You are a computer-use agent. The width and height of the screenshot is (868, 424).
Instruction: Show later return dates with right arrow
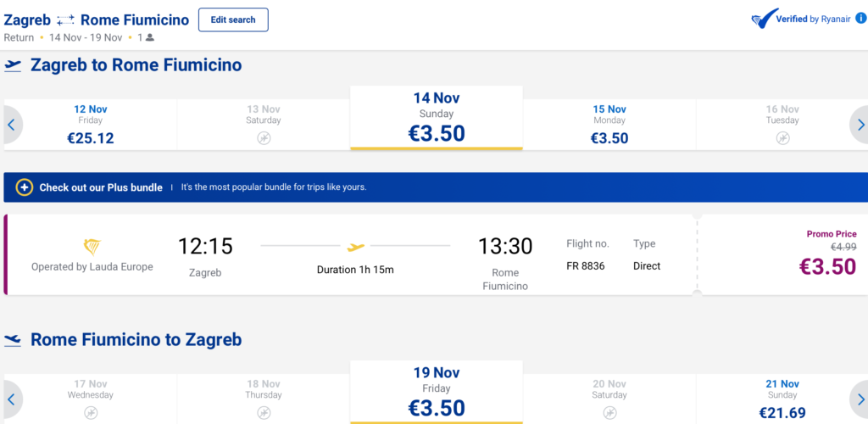(860, 399)
